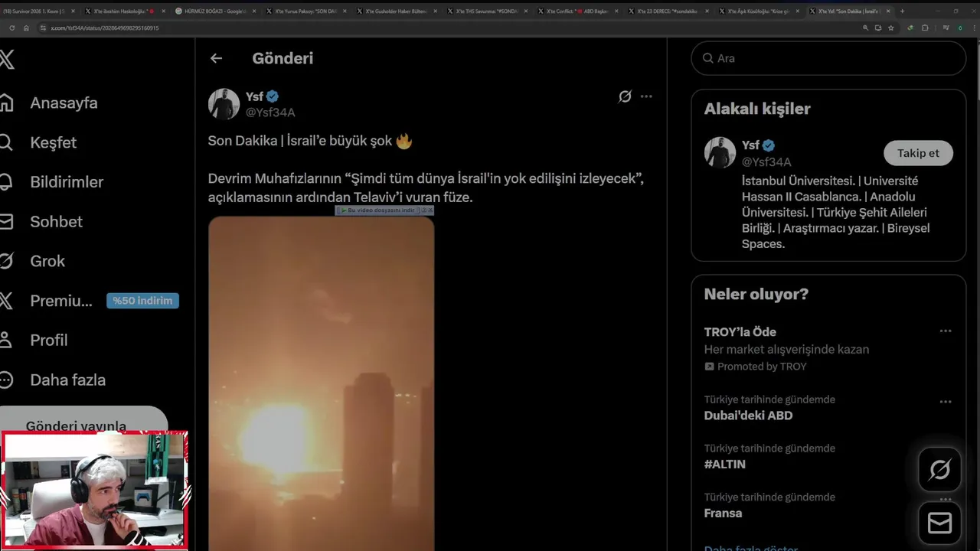Open the floating Grok button
Image resolution: width=980 pixels, height=551 pixels.
click(939, 469)
